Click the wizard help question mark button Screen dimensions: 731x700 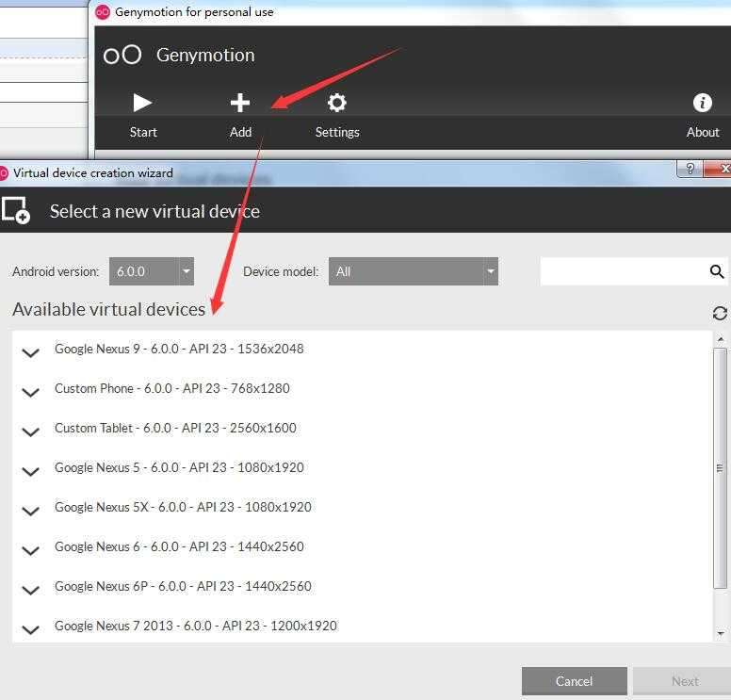pos(690,169)
